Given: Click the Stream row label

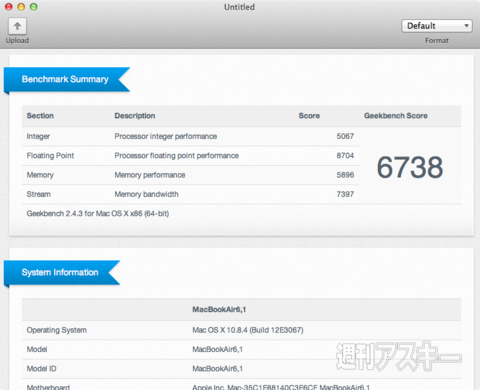Looking at the screenshot, I should click(x=39, y=194).
